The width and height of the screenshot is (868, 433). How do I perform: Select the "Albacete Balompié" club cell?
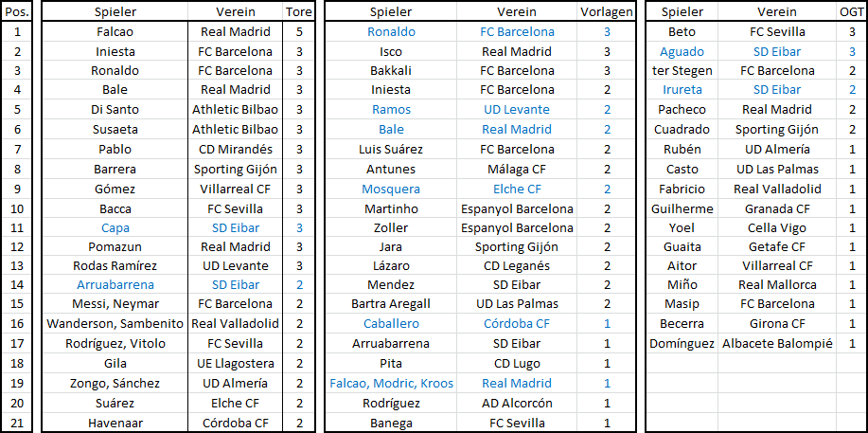(777, 343)
